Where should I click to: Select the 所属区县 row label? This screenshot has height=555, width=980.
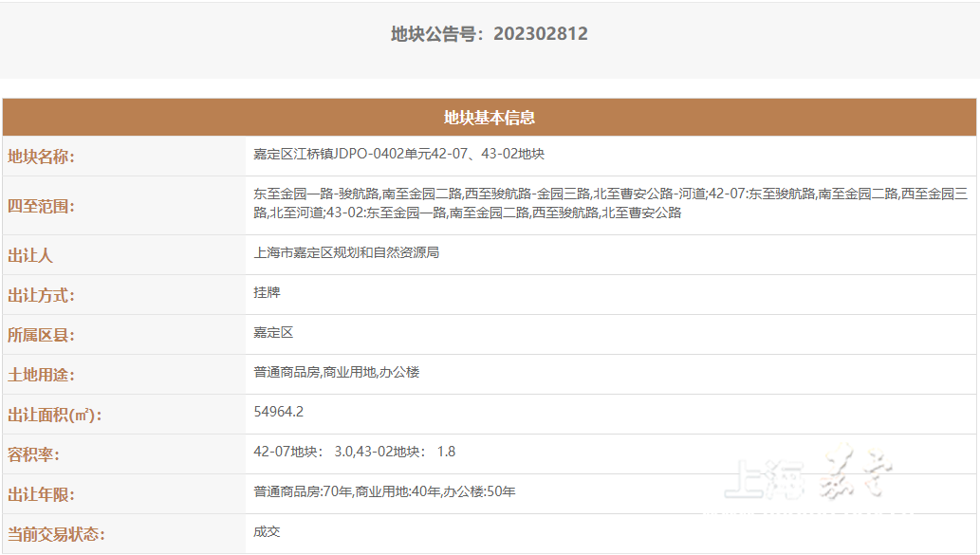(x=41, y=335)
